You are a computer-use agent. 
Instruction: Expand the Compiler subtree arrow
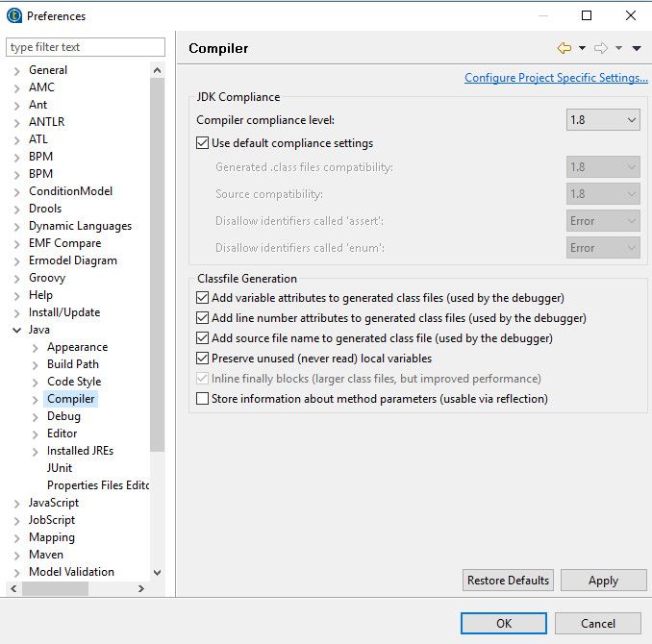click(35, 400)
